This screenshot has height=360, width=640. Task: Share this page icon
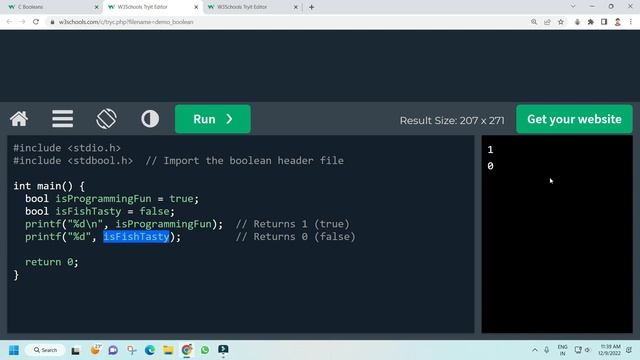(x=547, y=22)
